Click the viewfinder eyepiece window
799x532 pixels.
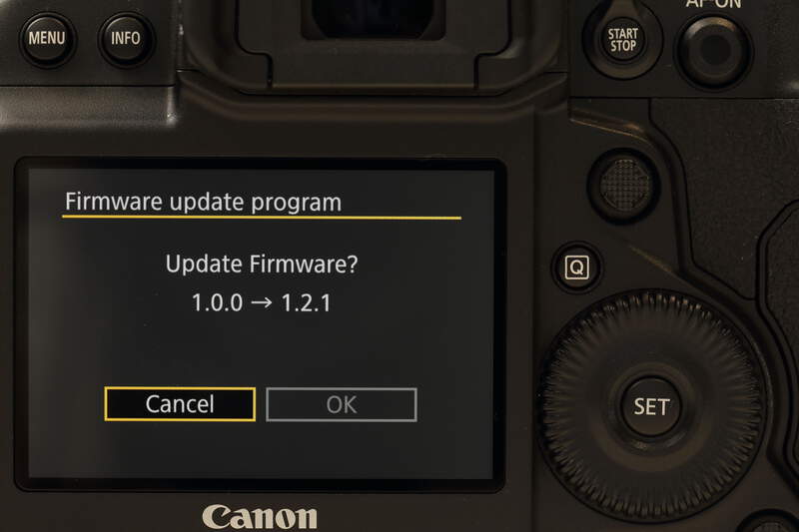[373, 18]
